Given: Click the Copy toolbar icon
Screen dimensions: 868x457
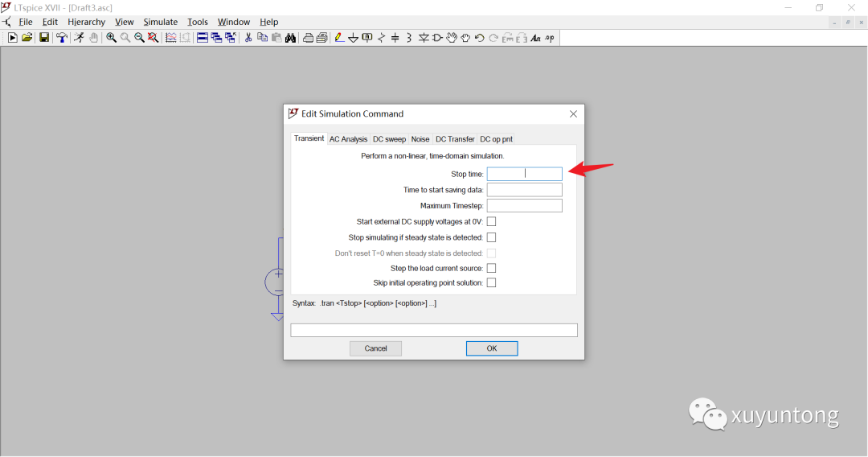Looking at the screenshot, I should [262, 38].
